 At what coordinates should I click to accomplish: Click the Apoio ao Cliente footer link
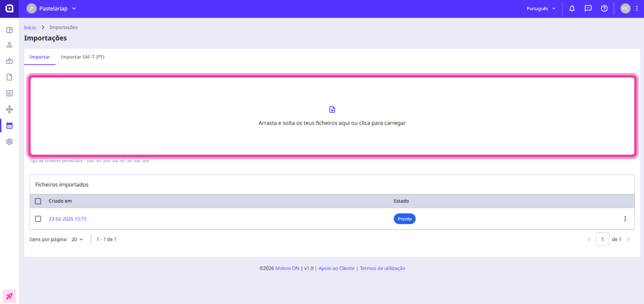[336, 268]
